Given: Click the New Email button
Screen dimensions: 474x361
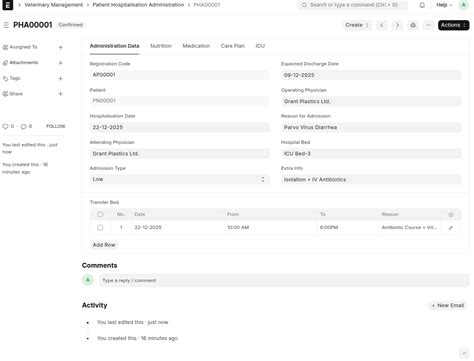Looking at the screenshot, I should coord(448,305).
